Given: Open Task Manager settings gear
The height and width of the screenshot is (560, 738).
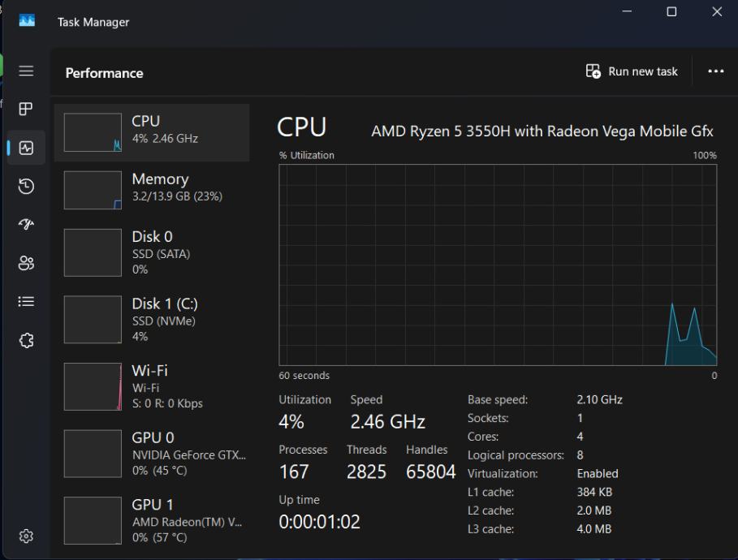Looking at the screenshot, I should pos(26,536).
